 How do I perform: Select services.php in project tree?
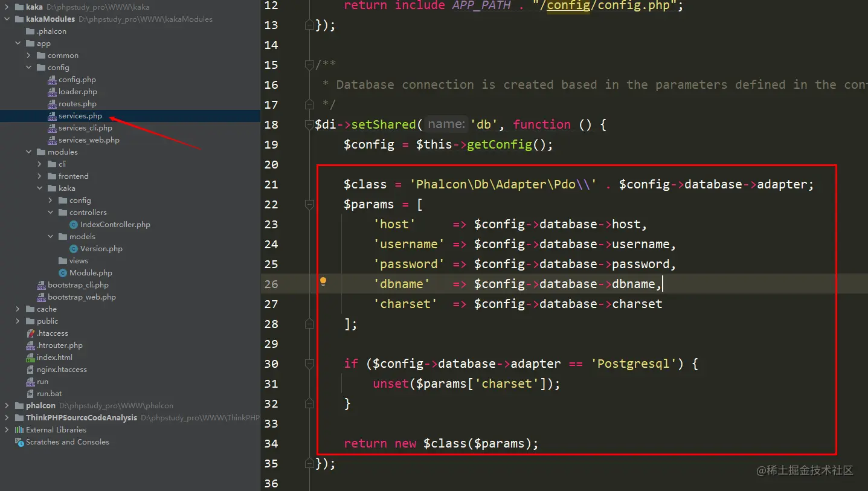point(80,116)
